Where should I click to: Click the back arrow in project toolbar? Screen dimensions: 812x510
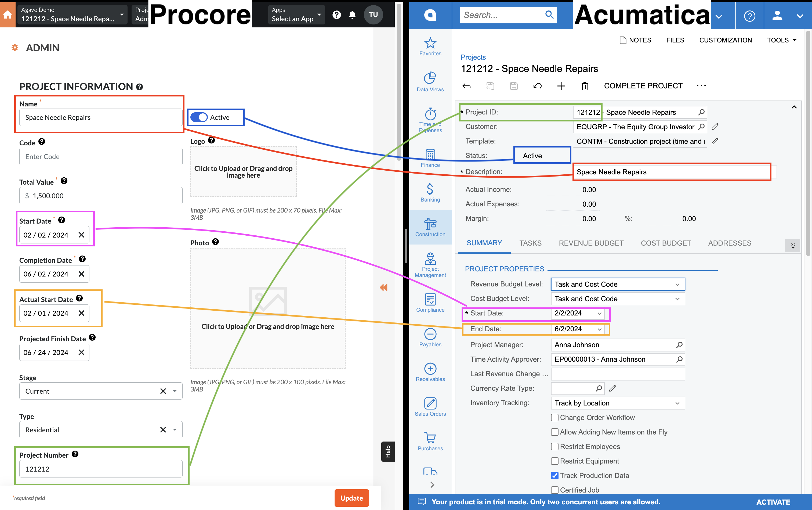pyautogui.click(x=466, y=86)
